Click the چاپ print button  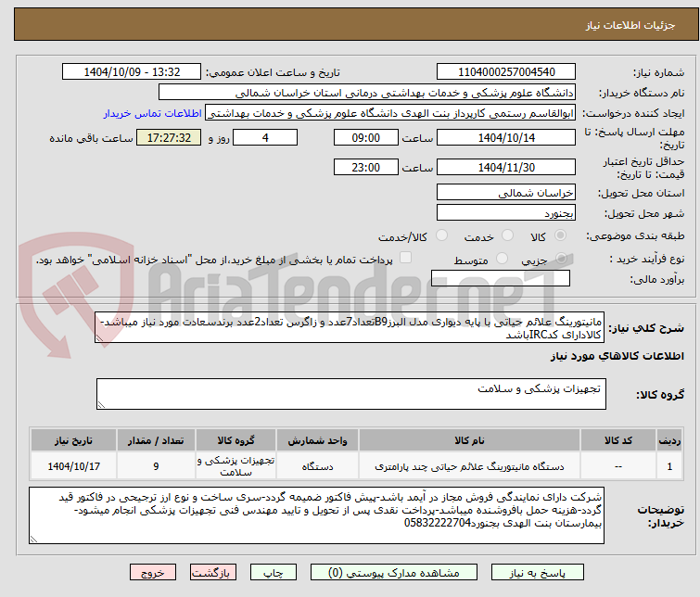coord(274,573)
